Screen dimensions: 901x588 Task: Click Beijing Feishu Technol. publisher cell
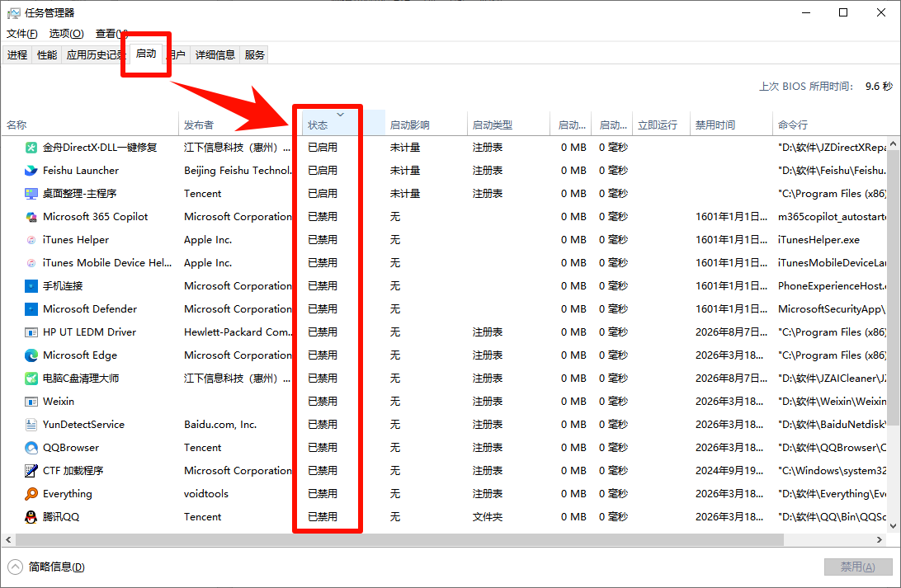pyautogui.click(x=238, y=171)
